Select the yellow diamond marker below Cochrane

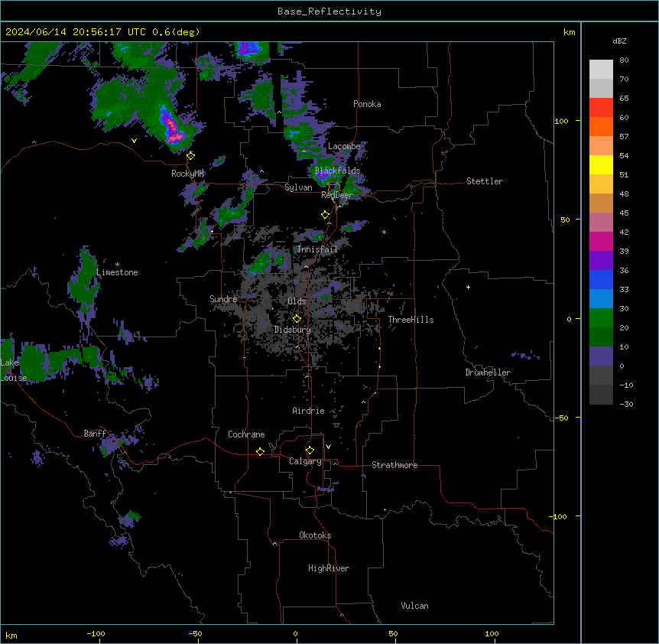coord(260,451)
